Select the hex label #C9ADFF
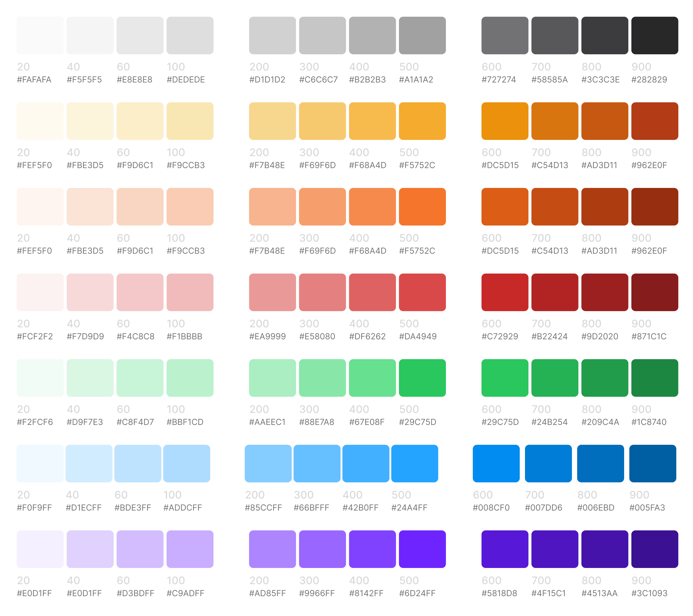The image size is (693, 616). pyautogui.click(x=186, y=593)
